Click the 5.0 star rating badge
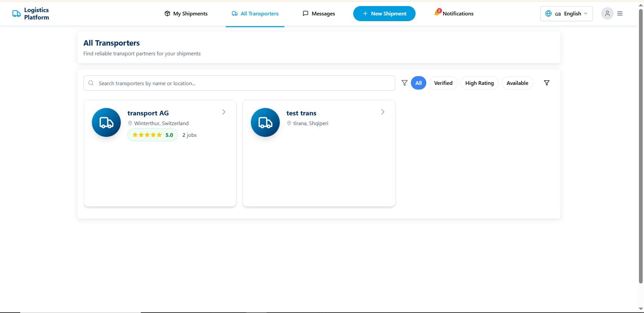644x313 pixels. click(x=153, y=135)
